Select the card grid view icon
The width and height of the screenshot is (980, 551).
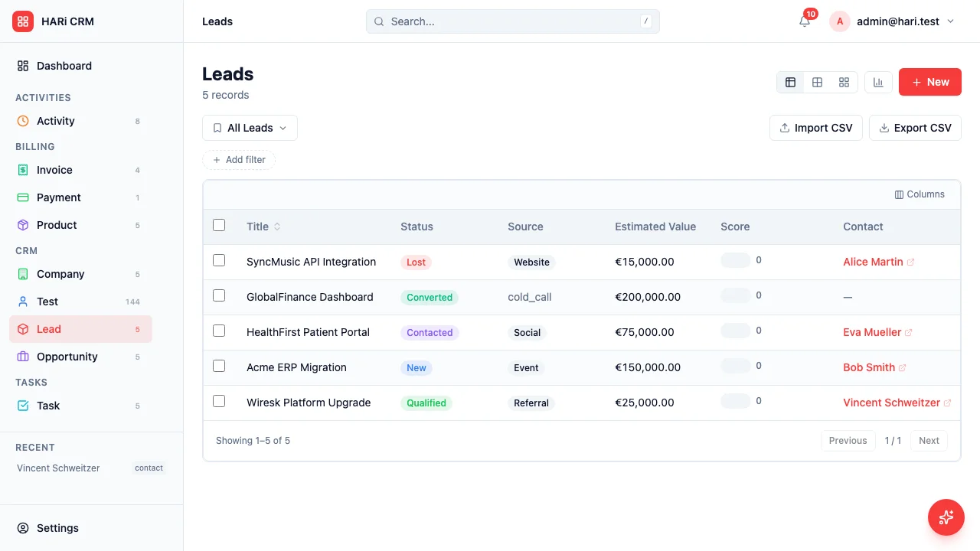844,82
